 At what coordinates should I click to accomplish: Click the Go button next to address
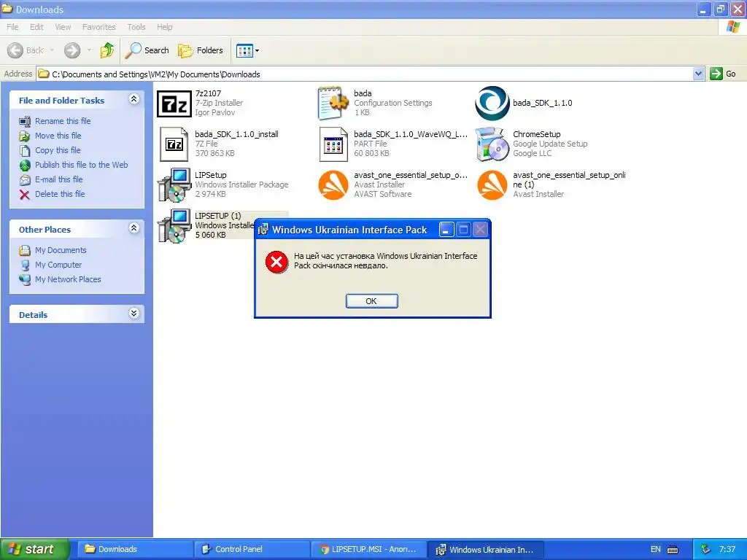(723, 74)
